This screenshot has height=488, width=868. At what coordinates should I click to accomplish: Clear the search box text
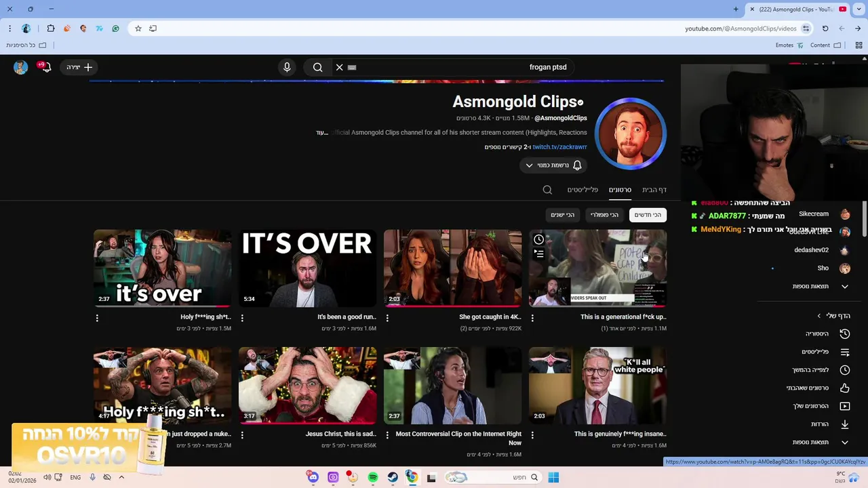coord(340,67)
